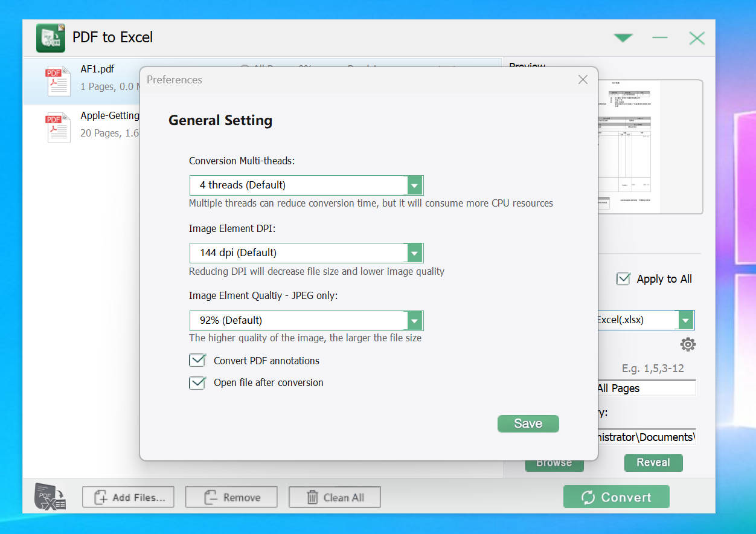Click the PDF to Excel app logo
Screen dimensions: 756x534
click(51, 37)
